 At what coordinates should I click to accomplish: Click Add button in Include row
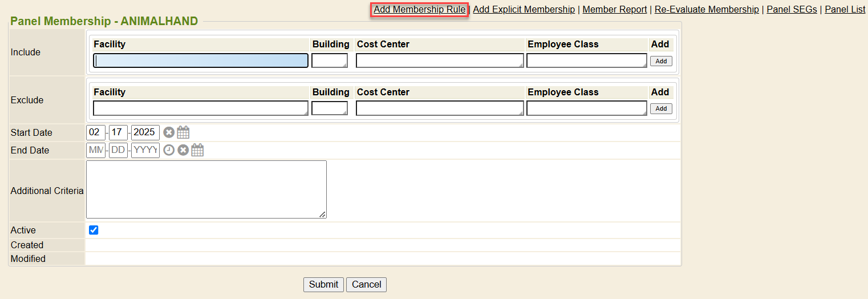click(661, 61)
